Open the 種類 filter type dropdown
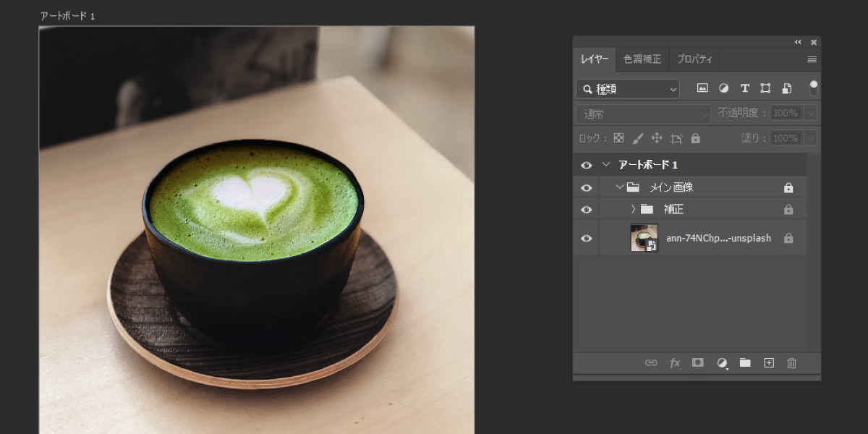Screen dimensions: 868x434 coord(628,89)
